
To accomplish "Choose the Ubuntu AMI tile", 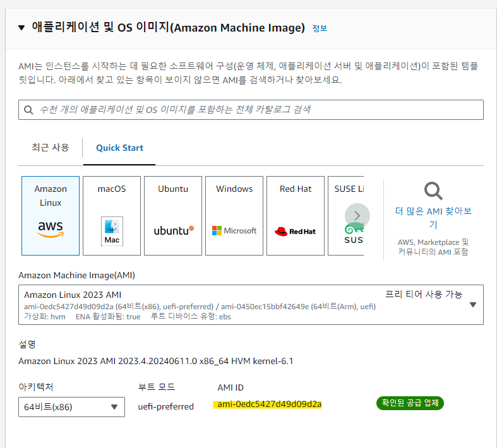I will tap(173, 216).
